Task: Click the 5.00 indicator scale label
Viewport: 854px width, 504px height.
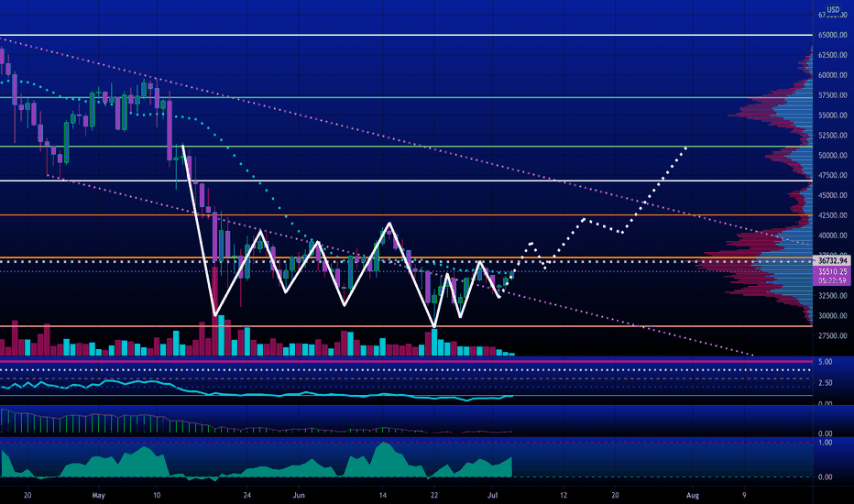Action: coord(825,362)
